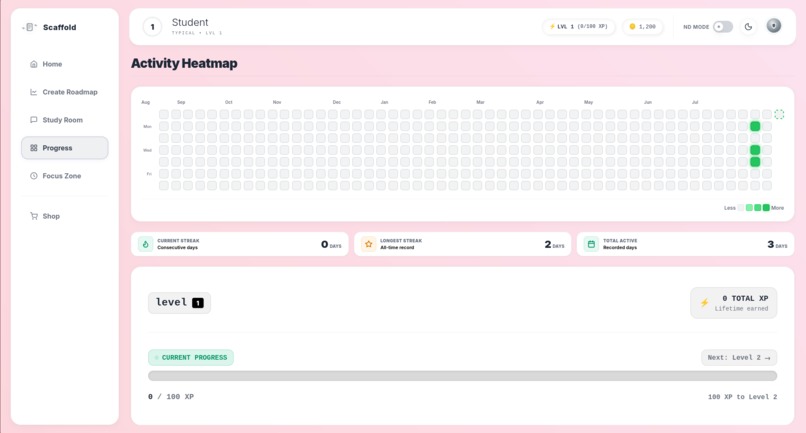Open Create Roadmap in the sidebar

pyautogui.click(x=65, y=92)
